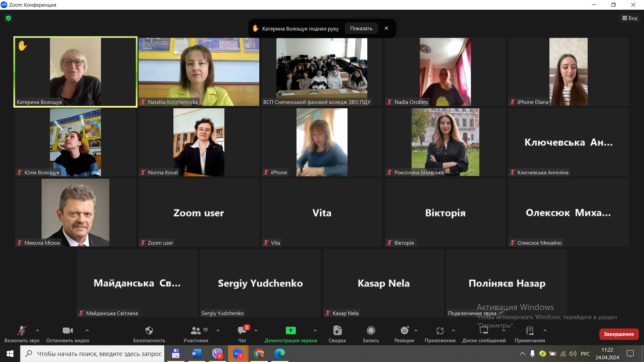Viewport: 644px width, 362px height.
Task: Open the Вид view menu
Action: pos(630,18)
